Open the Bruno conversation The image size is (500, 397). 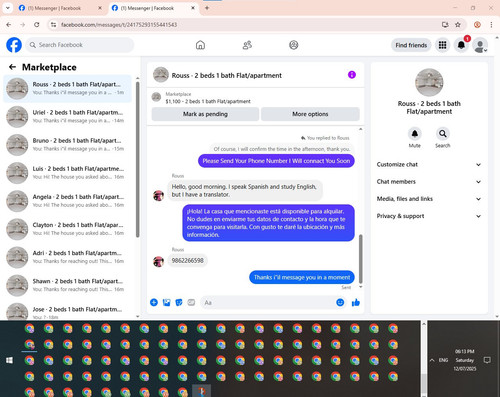tap(68, 145)
